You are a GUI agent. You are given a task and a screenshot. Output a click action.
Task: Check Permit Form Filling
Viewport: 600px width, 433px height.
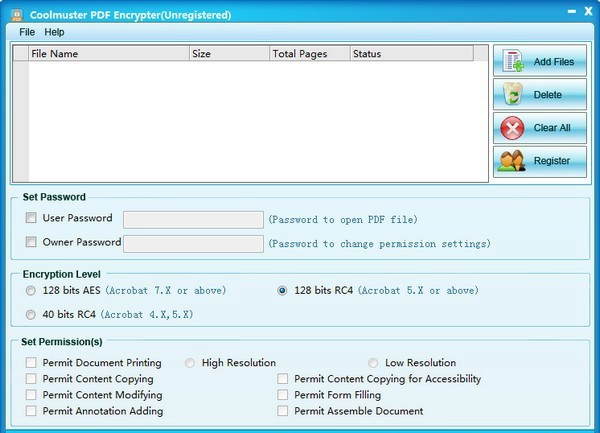coord(282,395)
